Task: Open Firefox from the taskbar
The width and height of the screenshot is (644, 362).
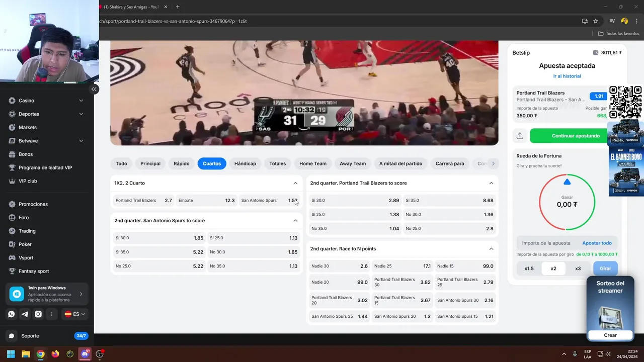Action: [x=55, y=354]
